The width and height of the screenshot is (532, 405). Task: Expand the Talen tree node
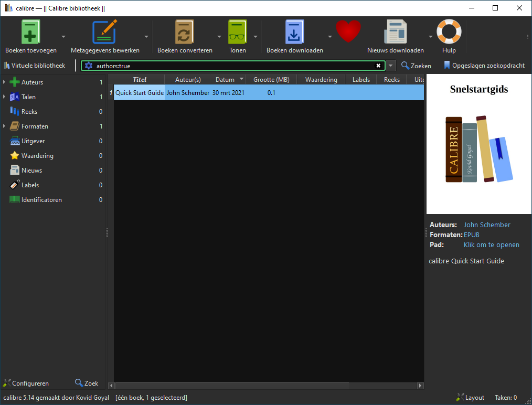coord(4,97)
